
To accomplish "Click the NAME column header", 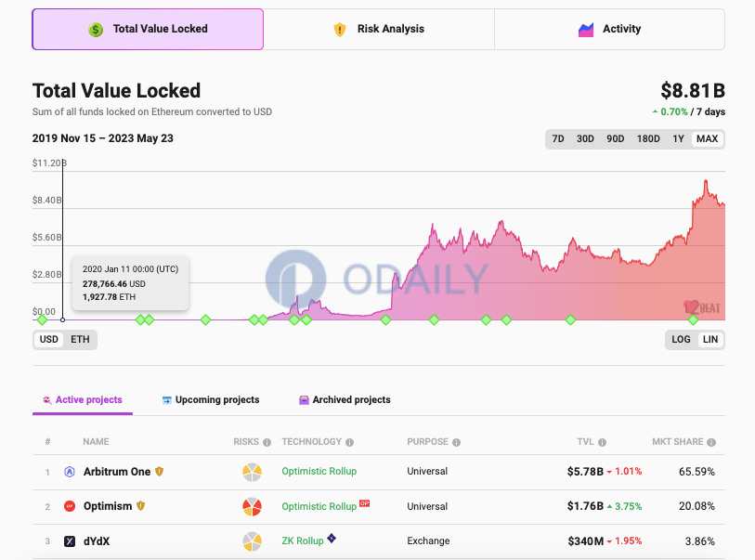I will 96,442.
